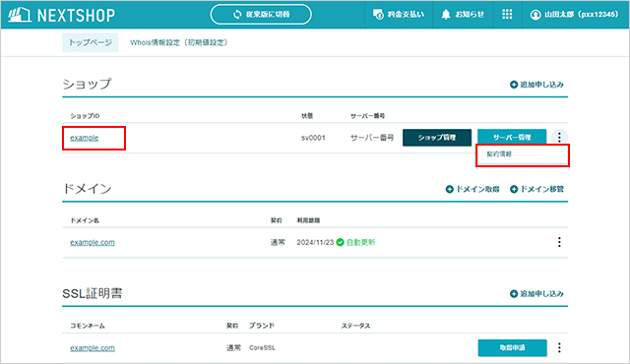Image resolution: width=630 pixels, height=364 pixels.
Task: Open three-dot menu for example.com domain row
Action: click(x=559, y=242)
